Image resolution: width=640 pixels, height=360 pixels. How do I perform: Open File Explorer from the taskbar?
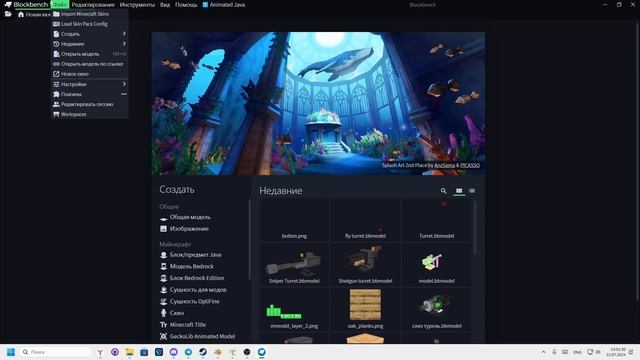click(129, 352)
